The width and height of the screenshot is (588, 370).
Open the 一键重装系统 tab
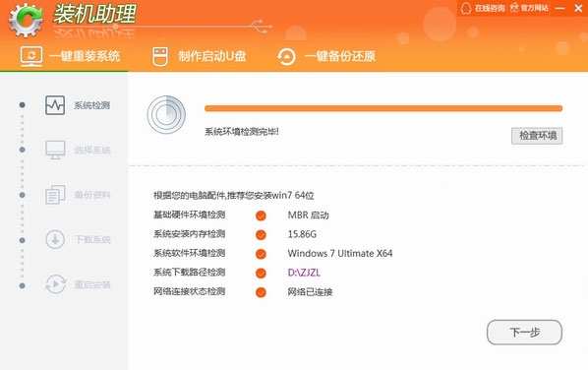click(x=70, y=56)
